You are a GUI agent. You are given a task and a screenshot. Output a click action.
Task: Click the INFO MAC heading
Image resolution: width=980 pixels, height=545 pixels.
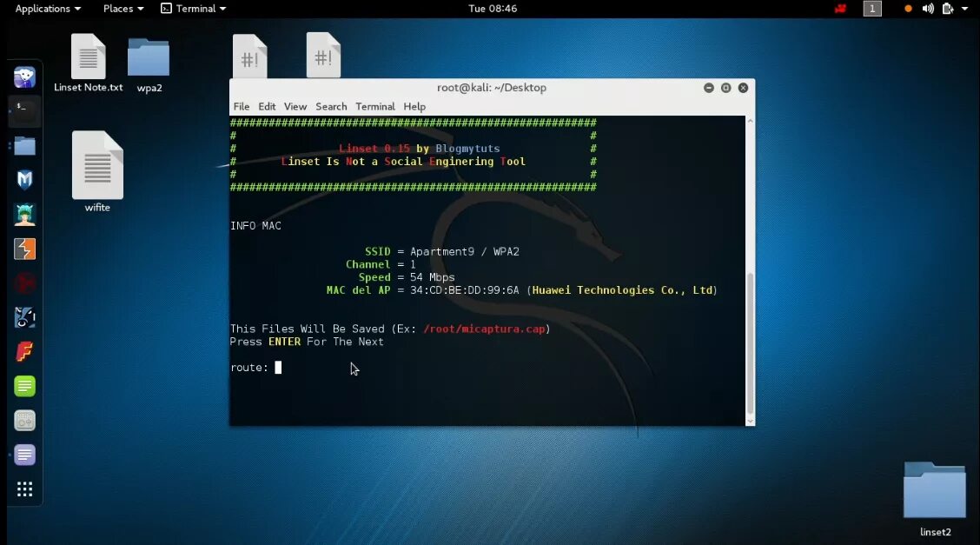255,226
